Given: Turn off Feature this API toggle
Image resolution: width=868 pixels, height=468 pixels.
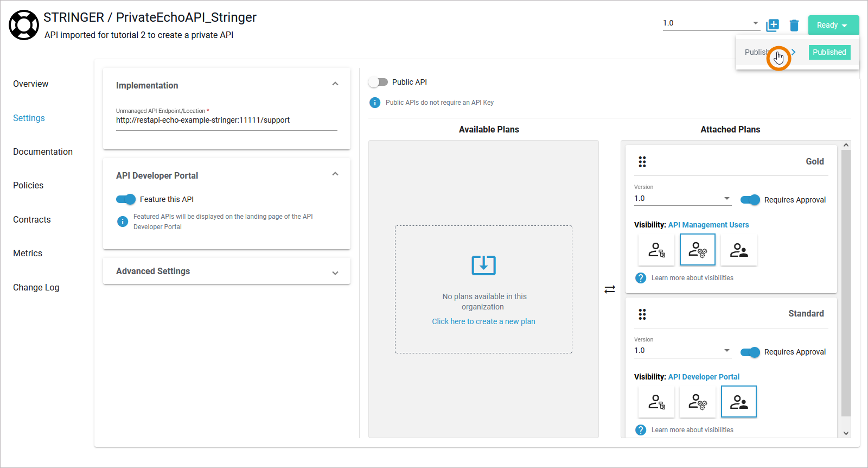Looking at the screenshot, I should (126, 199).
